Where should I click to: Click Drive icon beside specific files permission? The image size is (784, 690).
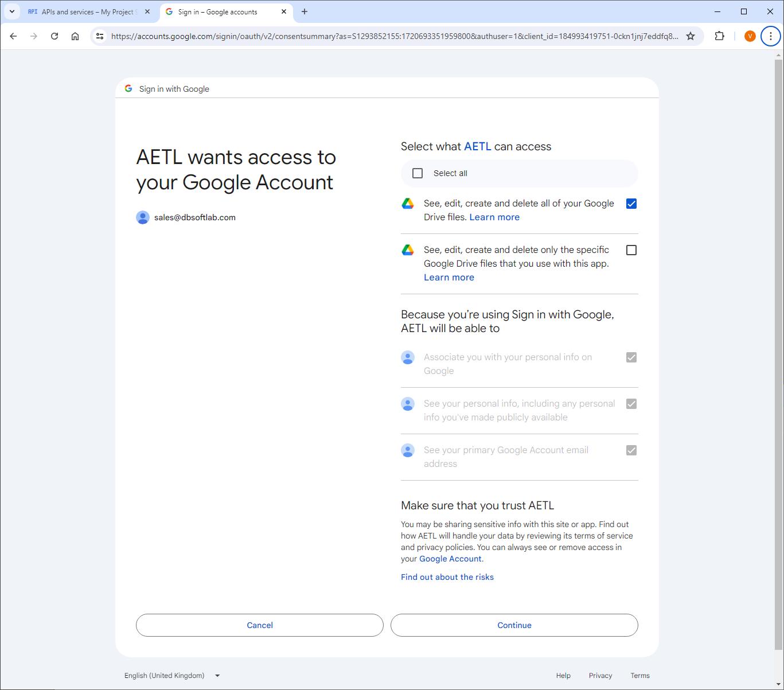pos(408,250)
